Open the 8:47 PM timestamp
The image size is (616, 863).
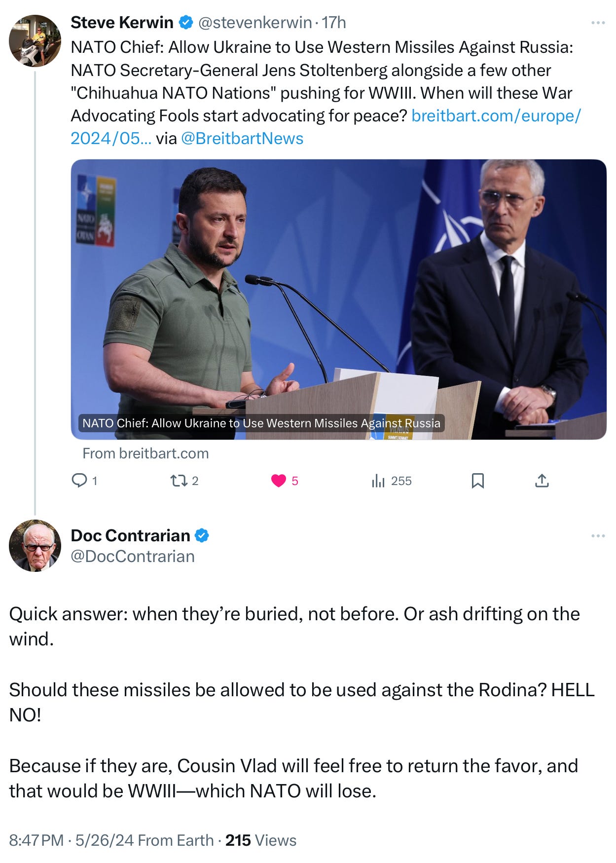coord(36,840)
